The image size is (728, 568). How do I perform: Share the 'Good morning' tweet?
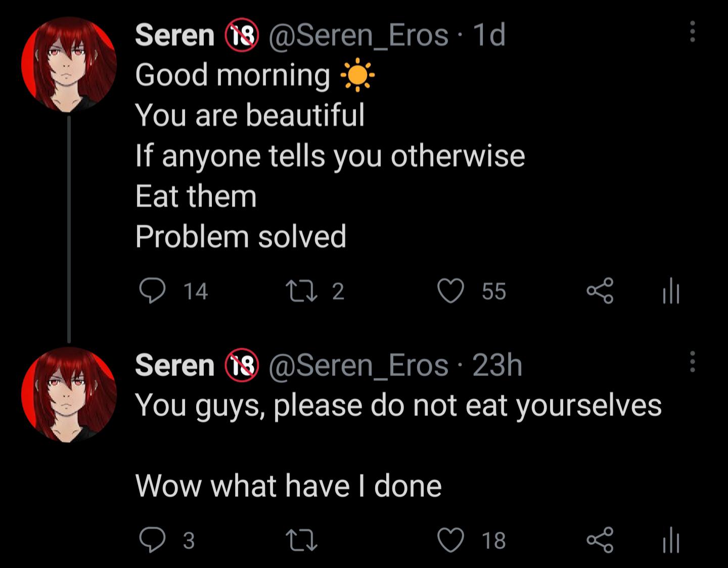[600, 291]
